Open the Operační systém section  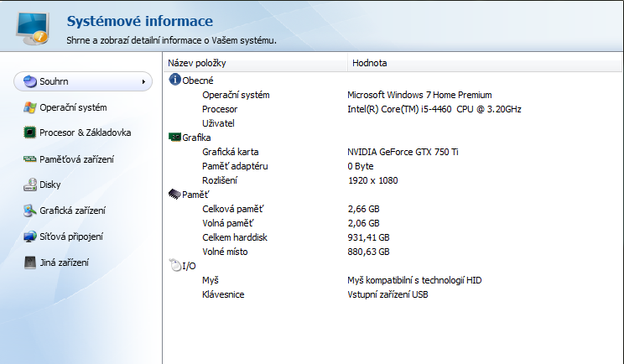[x=73, y=107]
